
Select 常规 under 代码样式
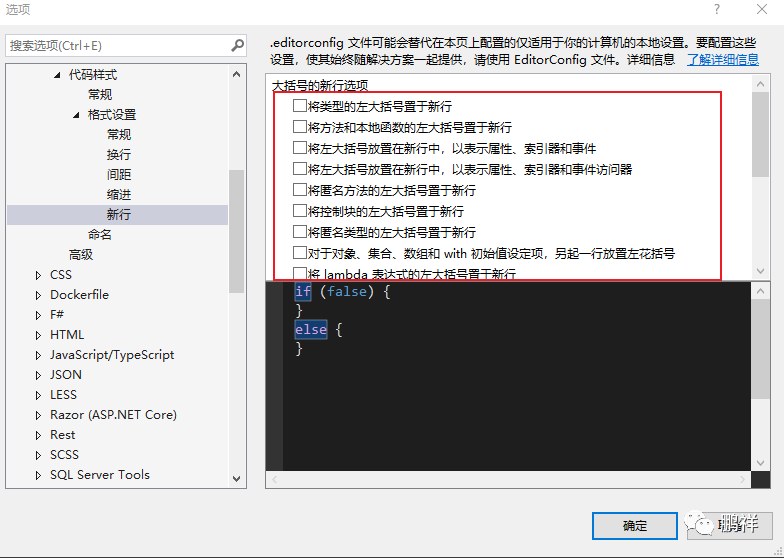pos(100,94)
